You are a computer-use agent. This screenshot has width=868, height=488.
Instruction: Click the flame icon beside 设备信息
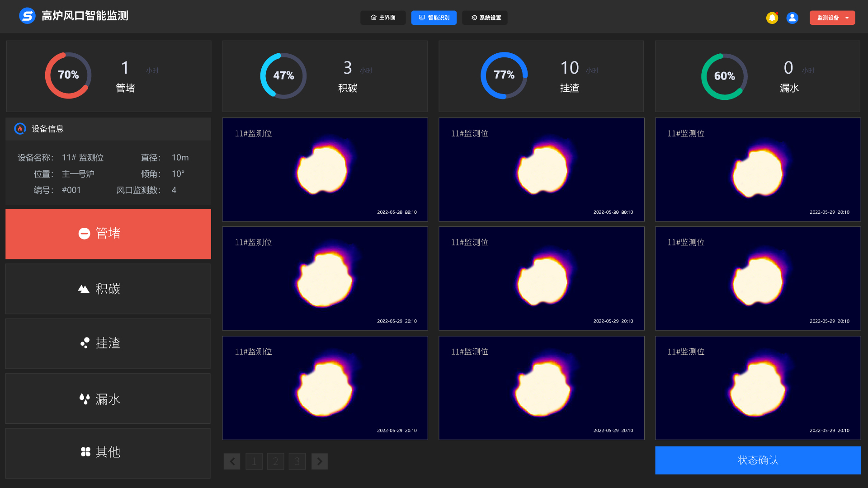(20, 129)
